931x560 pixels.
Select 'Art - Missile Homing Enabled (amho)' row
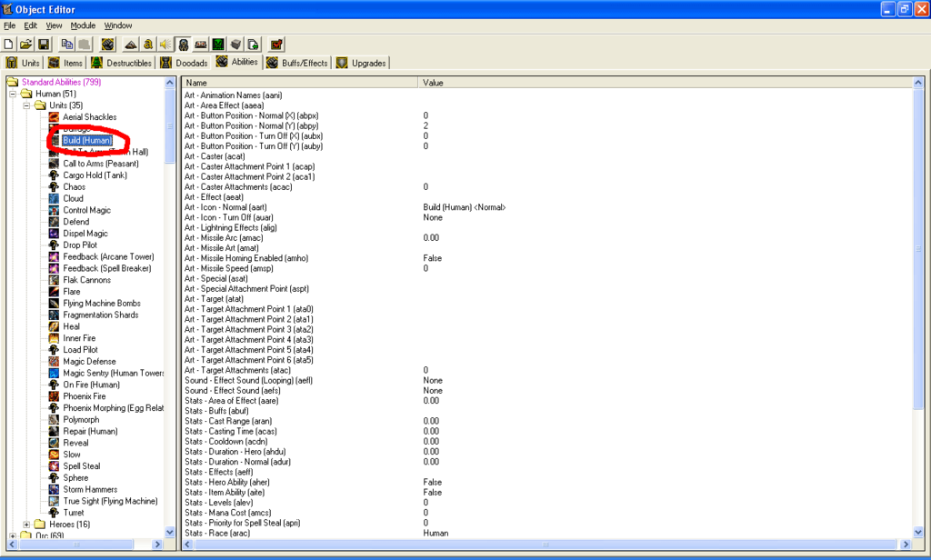547,258
